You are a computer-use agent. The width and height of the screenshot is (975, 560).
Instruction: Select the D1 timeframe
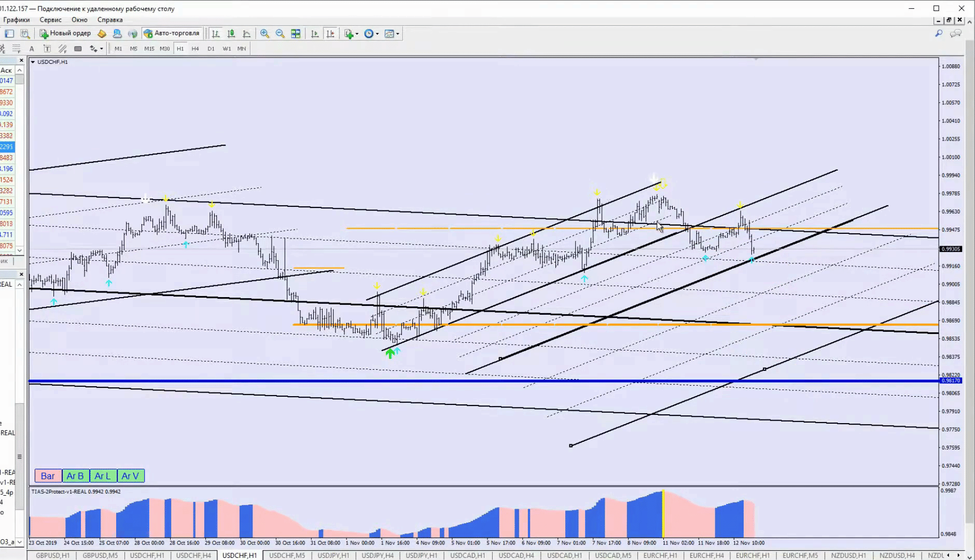pos(211,49)
